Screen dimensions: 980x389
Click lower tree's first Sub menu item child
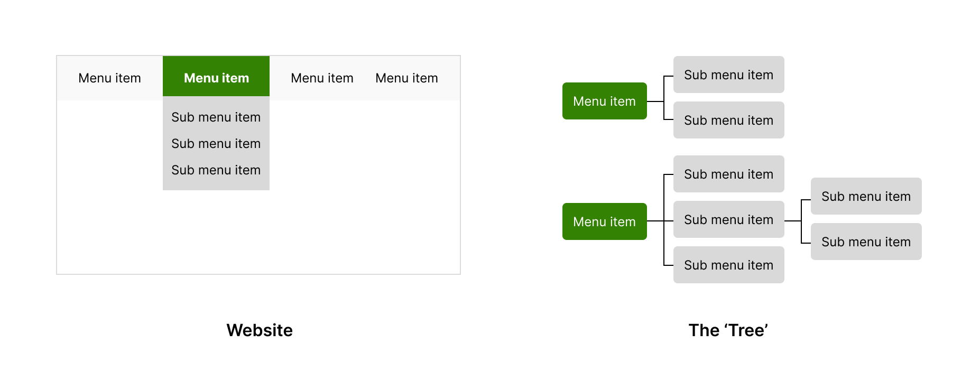click(x=728, y=174)
